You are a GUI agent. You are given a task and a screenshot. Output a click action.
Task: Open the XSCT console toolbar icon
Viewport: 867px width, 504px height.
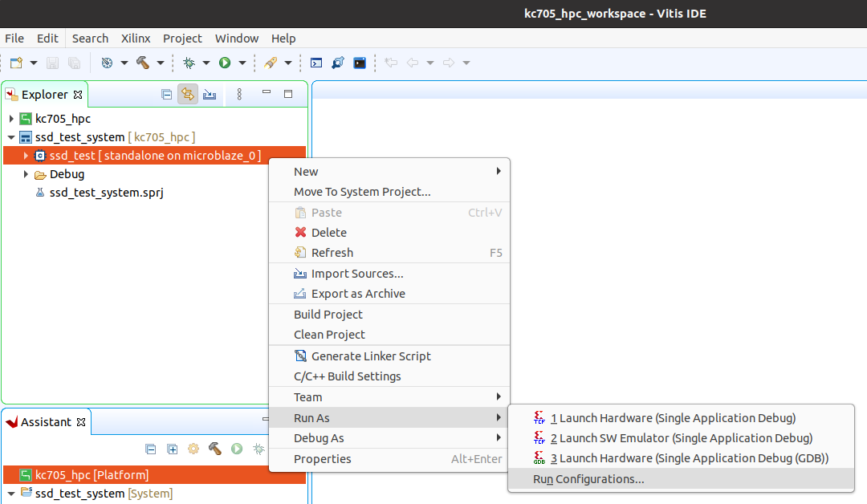316,63
